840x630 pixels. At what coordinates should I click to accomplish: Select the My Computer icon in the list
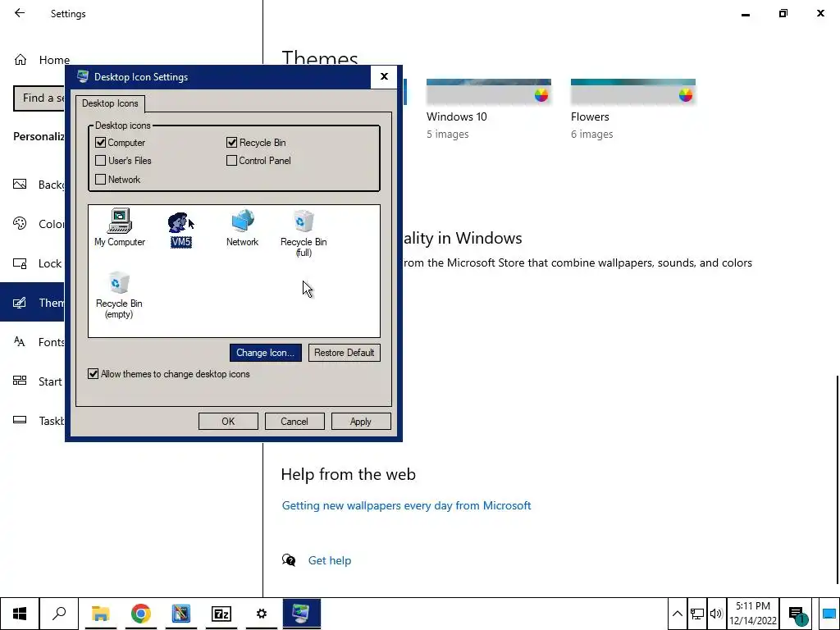[x=120, y=228]
